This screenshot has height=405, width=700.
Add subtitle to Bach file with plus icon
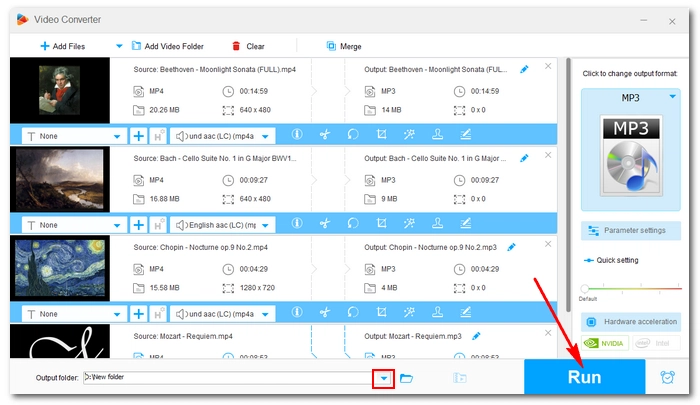point(138,225)
